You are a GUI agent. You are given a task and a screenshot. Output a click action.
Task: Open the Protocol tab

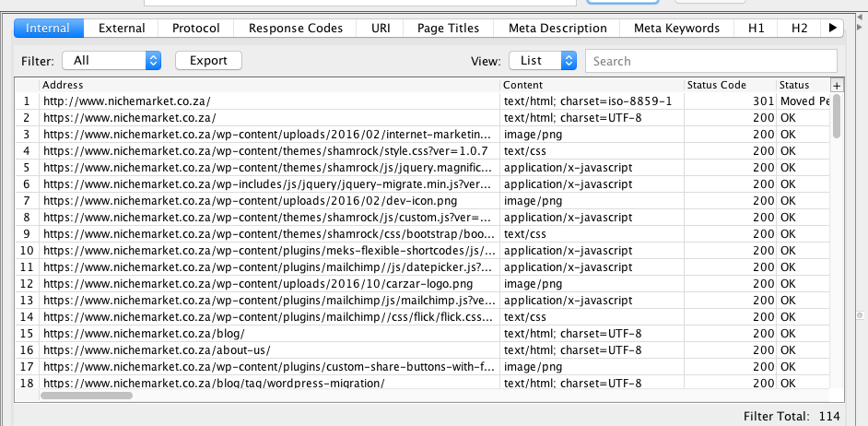point(196,29)
